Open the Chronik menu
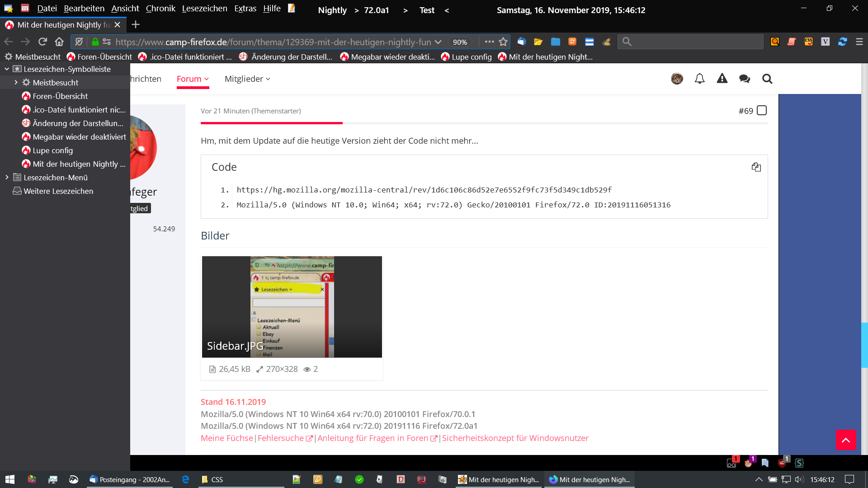 click(160, 9)
